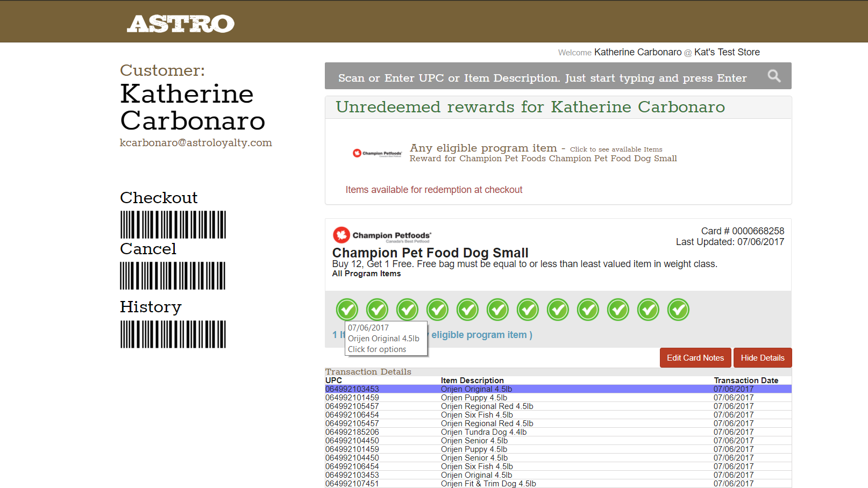The image size is (868, 488).
Task: Click the History heading
Action: 151,307
